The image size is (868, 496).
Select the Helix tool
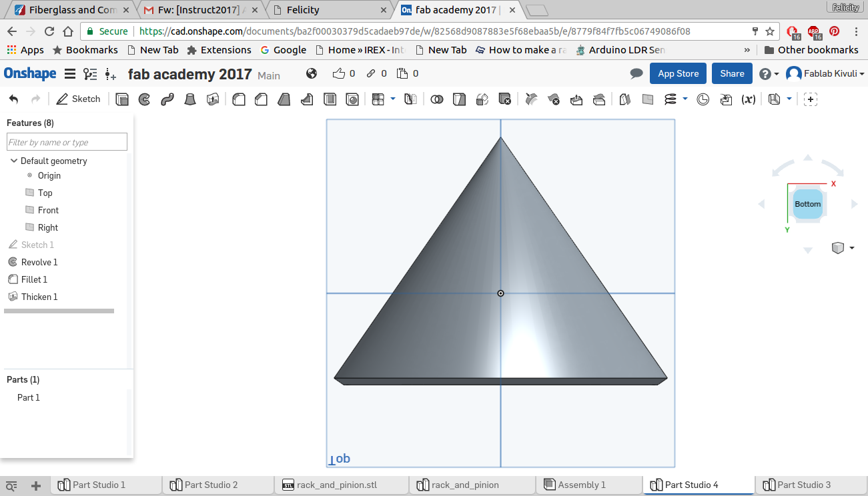coord(671,99)
